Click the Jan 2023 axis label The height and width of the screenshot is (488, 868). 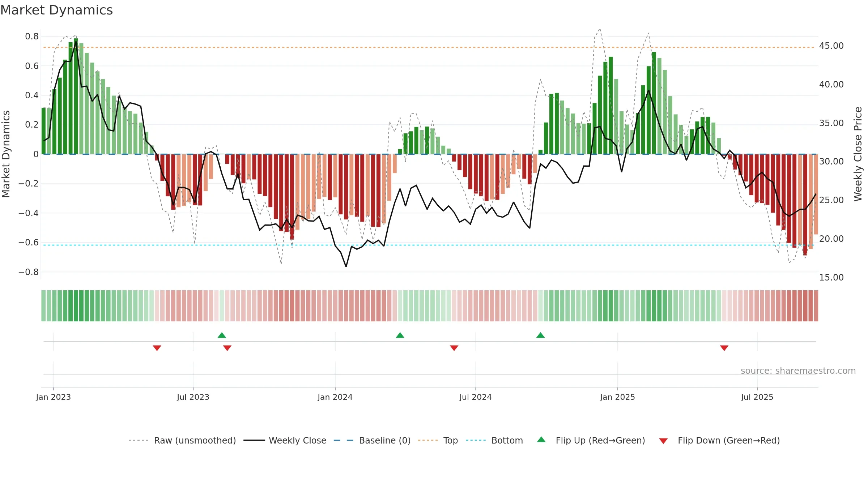54,397
